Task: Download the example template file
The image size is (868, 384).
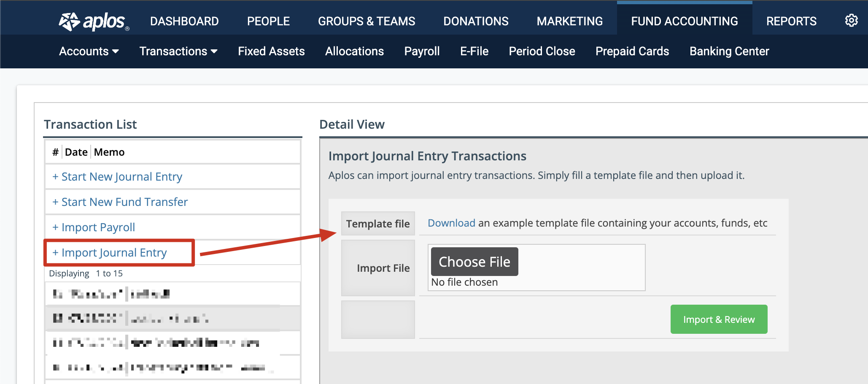Action: click(x=451, y=223)
